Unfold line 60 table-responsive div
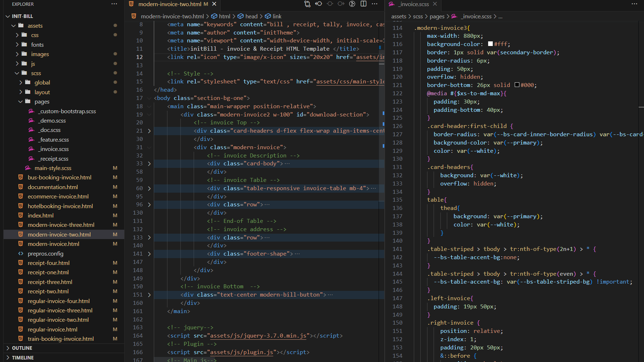Viewport: 644px width, 362px height. tap(149, 188)
